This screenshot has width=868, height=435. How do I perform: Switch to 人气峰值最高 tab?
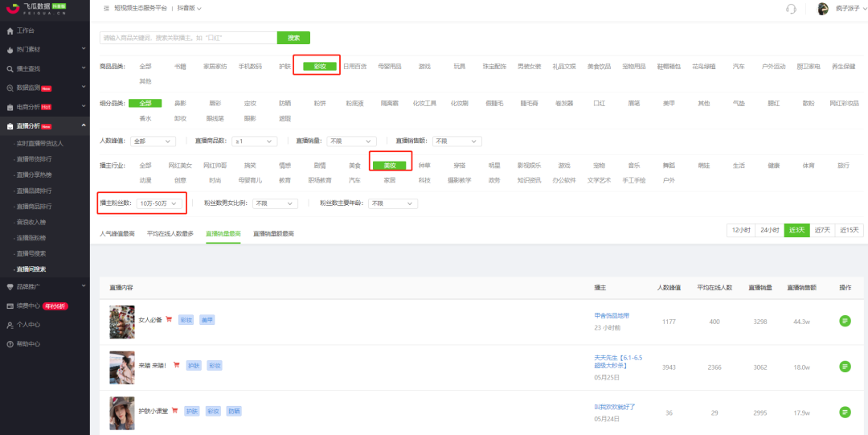pos(117,234)
